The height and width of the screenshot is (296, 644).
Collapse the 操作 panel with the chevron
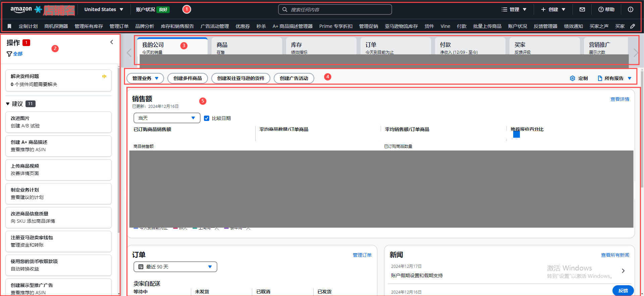(x=112, y=42)
